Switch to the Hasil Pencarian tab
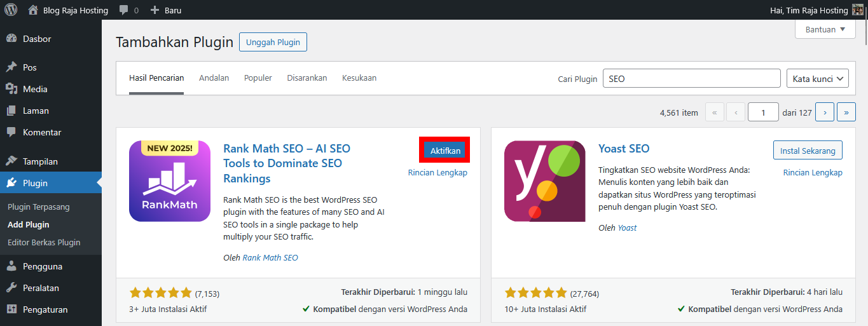The height and width of the screenshot is (326, 868). click(x=156, y=78)
